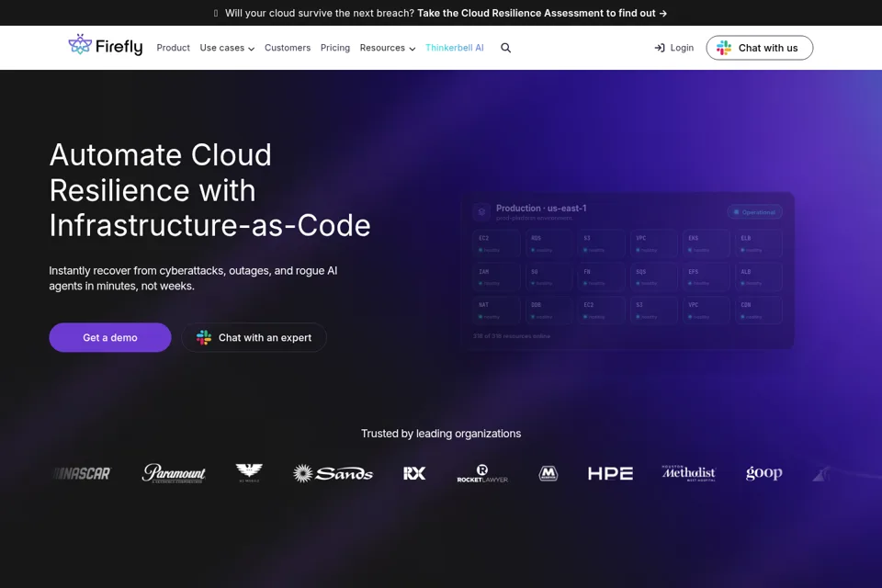882x588 pixels.
Task: Click the winged eagle logo next to Paramount
Action: click(x=249, y=472)
